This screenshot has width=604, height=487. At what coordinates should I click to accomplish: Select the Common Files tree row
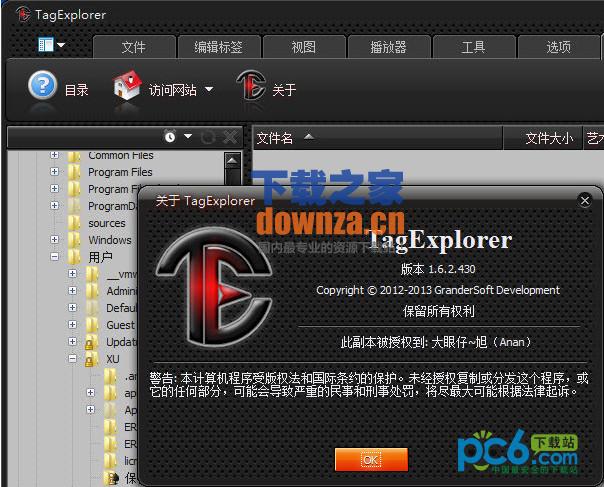point(121,155)
